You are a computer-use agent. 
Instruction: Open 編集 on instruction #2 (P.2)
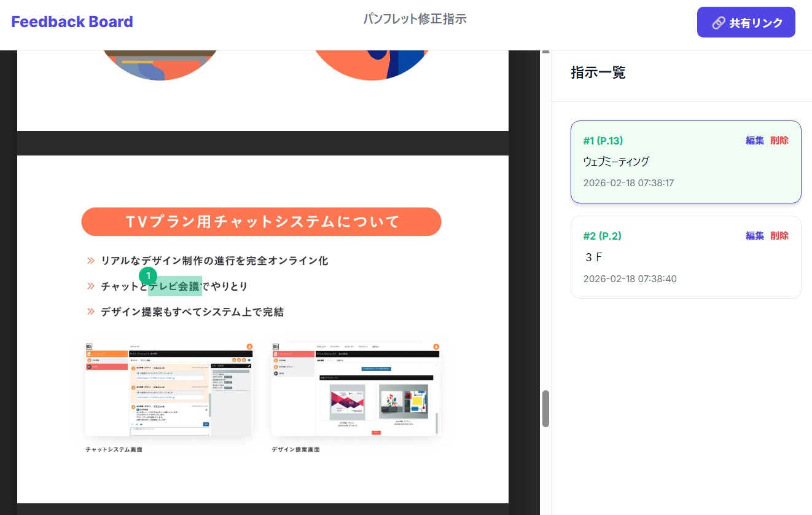[754, 235]
